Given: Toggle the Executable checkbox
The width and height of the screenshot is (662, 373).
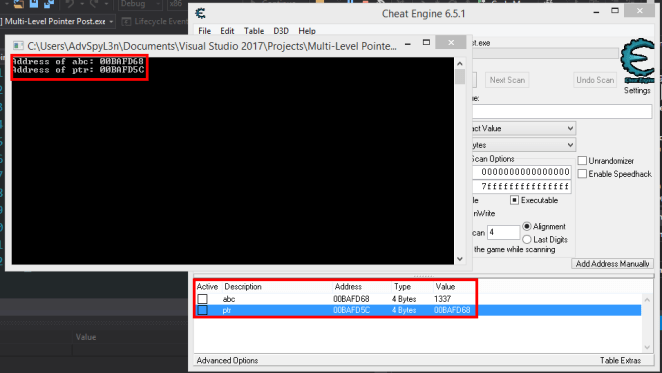Looking at the screenshot, I should [514, 200].
